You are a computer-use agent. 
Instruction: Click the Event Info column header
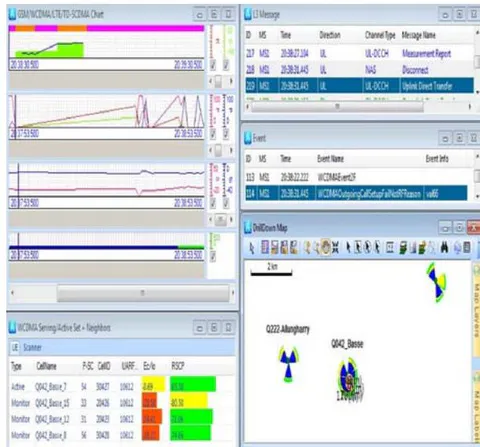437,159
